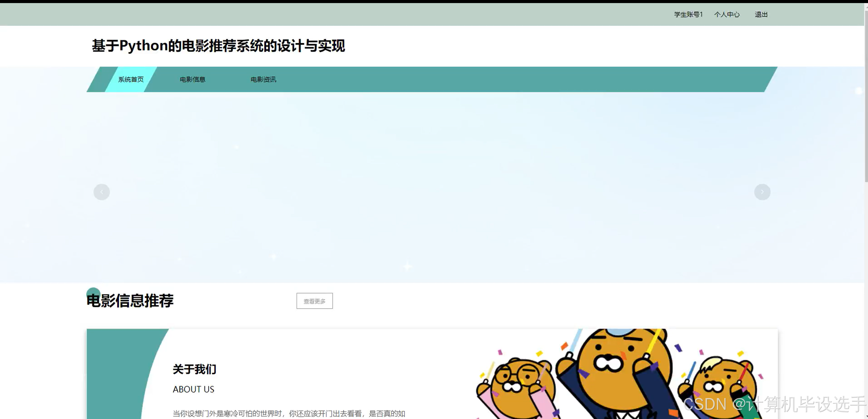Click 退出 to log out
868x419 pixels.
pos(761,14)
